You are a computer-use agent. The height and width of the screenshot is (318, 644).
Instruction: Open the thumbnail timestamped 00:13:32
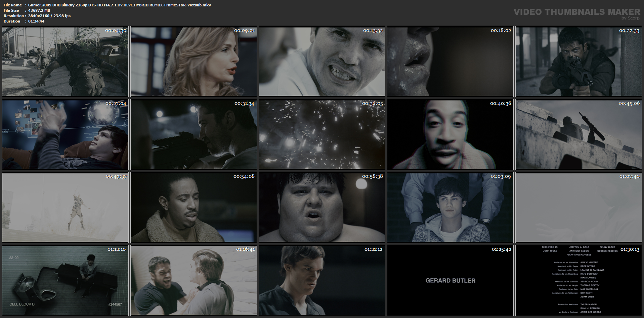(x=322, y=62)
